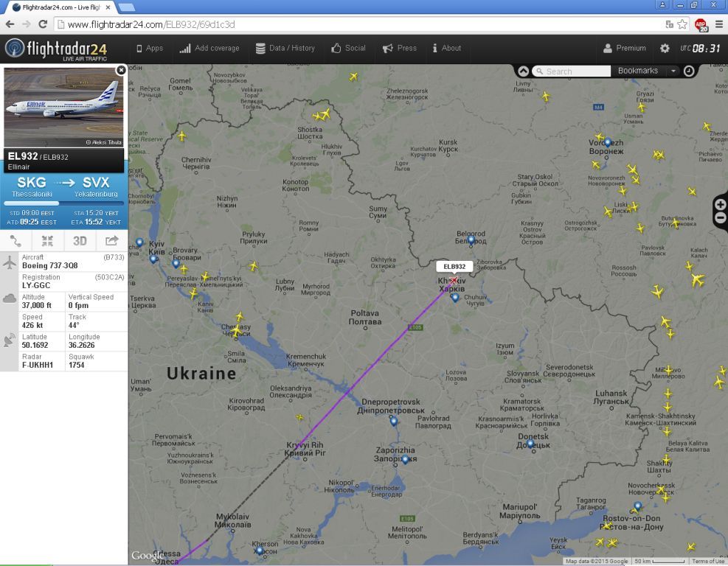The height and width of the screenshot is (566, 728).
Task: Bookmark this page with star icon
Action: coord(682,24)
